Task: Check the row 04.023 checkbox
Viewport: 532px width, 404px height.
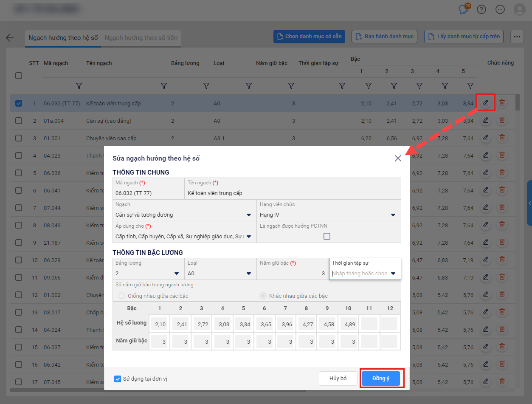Action: (x=19, y=155)
